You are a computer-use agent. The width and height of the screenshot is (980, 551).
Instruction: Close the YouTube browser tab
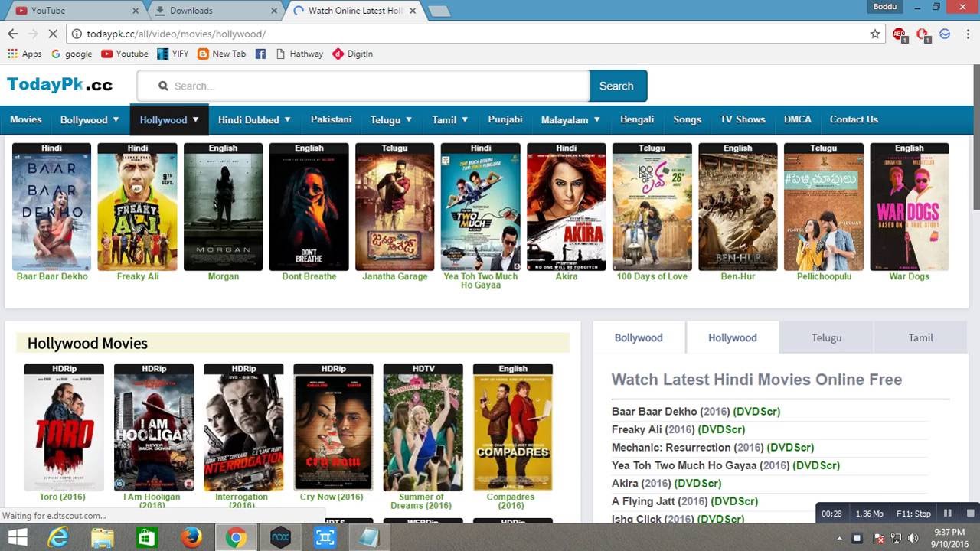pyautogui.click(x=136, y=11)
